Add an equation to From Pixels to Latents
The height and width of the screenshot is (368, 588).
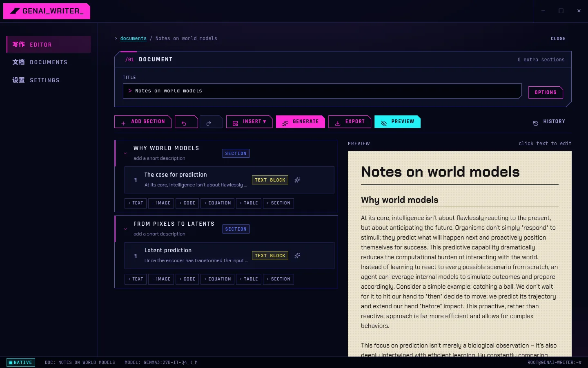point(217,279)
